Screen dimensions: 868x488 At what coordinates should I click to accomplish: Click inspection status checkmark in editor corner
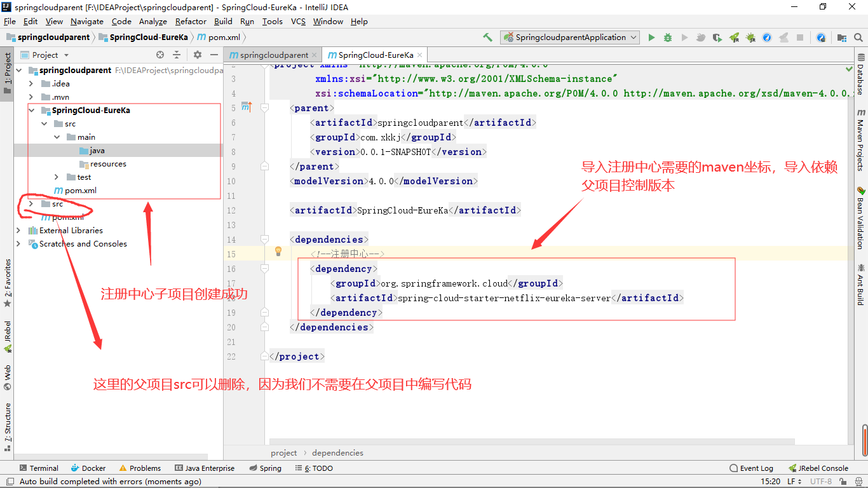849,68
